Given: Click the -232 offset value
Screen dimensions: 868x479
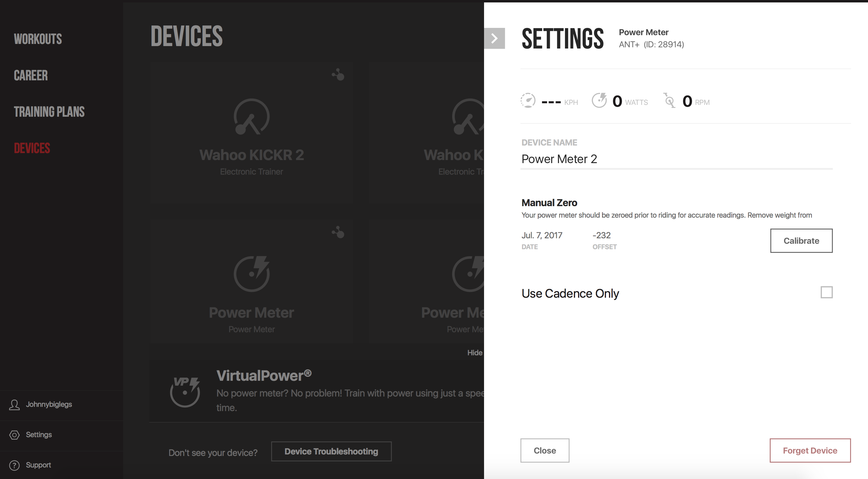Looking at the screenshot, I should click(x=601, y=235).
